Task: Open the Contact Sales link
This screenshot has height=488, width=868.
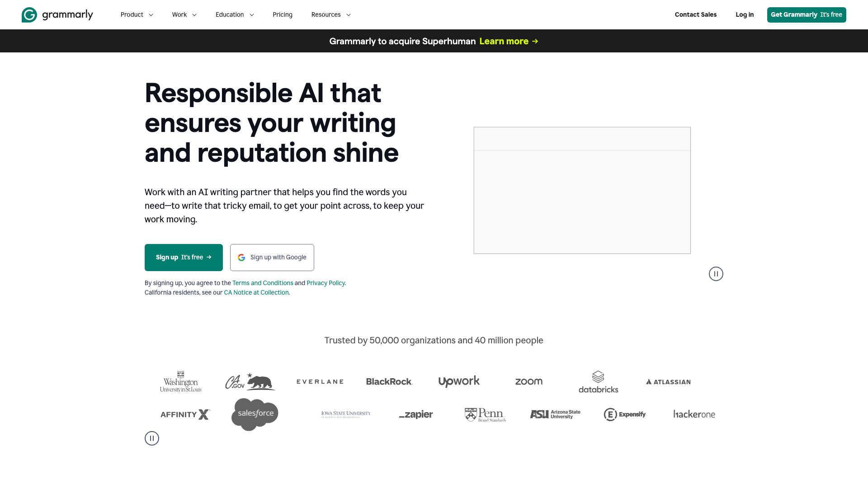Action: [696, 14]
